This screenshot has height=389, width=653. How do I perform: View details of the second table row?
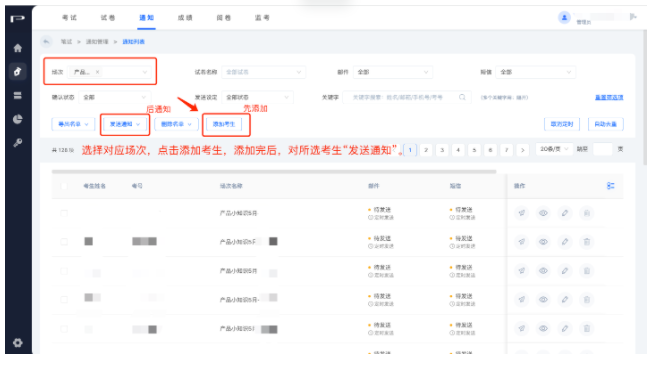coord(543,242)
